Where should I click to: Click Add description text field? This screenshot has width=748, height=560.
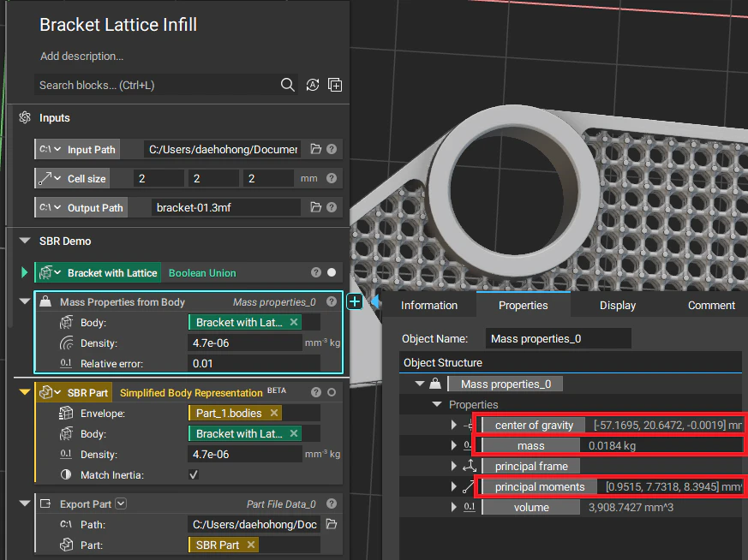coord(81,57)
